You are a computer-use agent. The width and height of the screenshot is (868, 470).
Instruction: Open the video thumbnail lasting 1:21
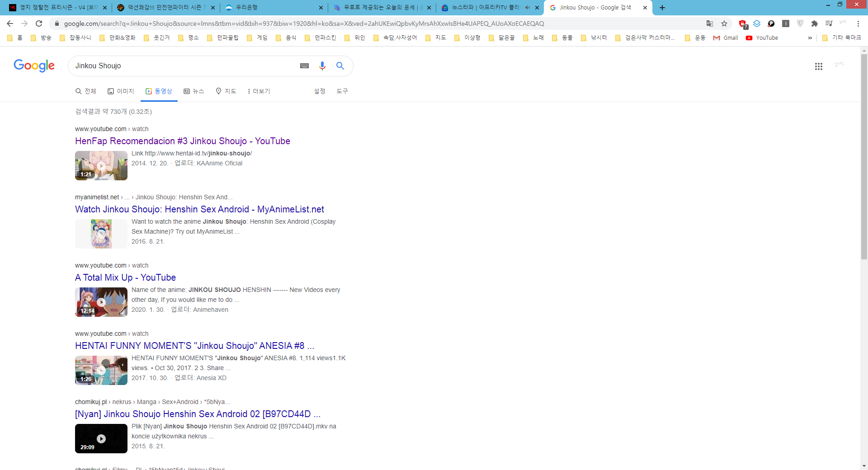pyautogui.click(x=101, y=165)
